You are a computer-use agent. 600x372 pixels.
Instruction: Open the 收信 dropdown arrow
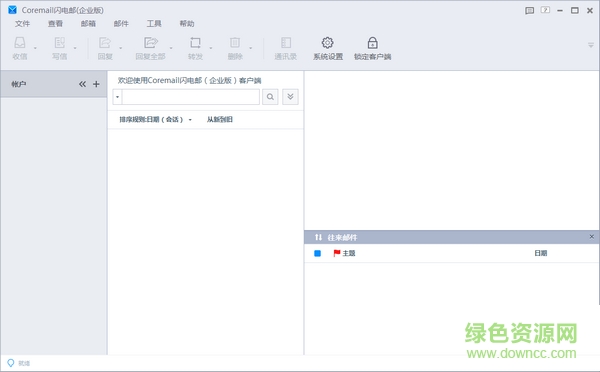[x=35, y=48]
